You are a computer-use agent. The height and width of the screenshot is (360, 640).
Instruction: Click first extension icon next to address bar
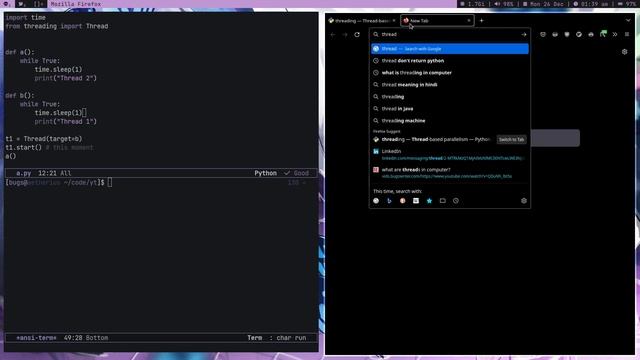coord(543,35)
